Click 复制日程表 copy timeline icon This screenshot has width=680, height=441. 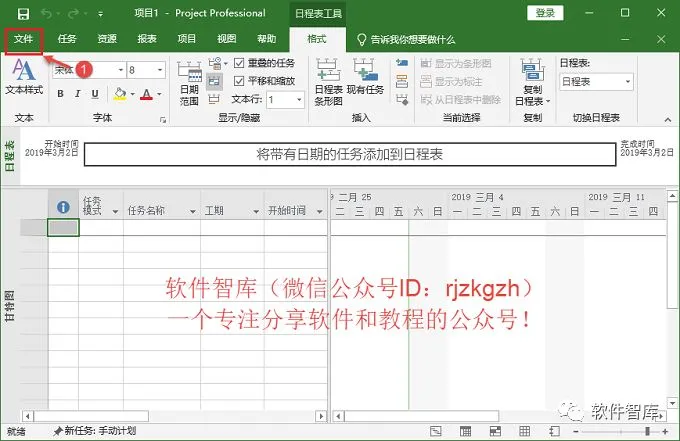tap(533, 82)
